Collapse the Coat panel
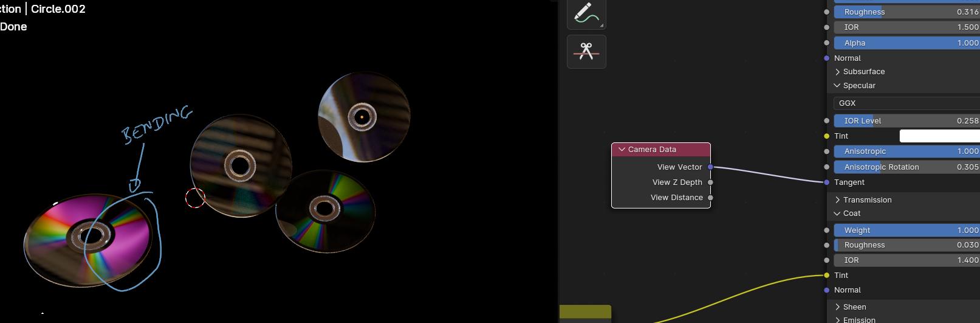Image resolution: width=980 pixels, height=323 pixels. [x=838, y=214]
